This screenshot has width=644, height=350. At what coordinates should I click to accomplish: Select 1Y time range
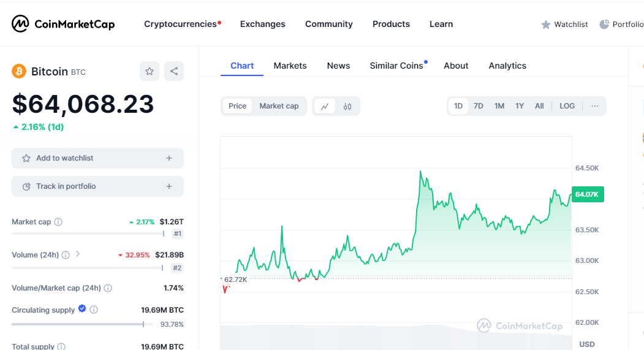(x=520, y=106)
